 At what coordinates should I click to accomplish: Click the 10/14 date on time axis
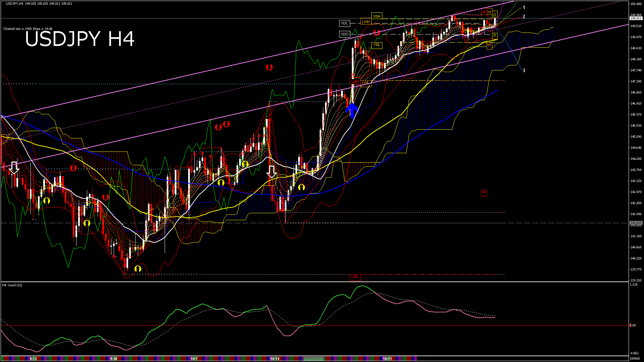click(x=275, y=359)
